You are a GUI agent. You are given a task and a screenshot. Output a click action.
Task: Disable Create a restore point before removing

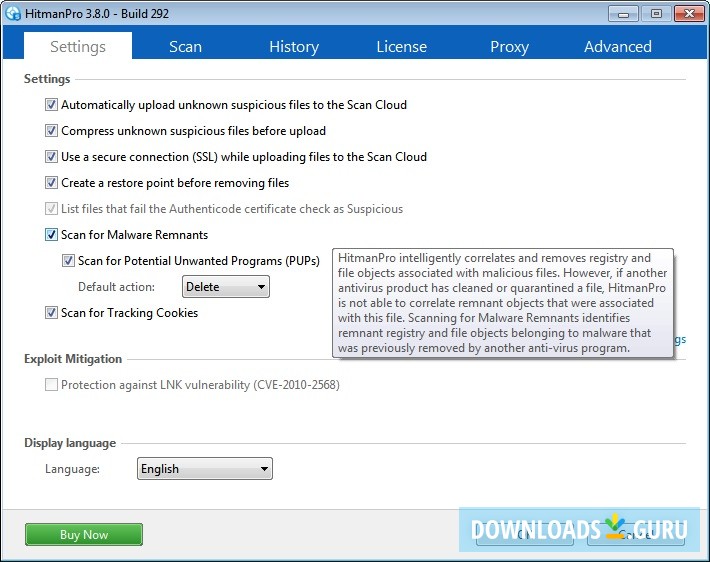click(51, 183)
